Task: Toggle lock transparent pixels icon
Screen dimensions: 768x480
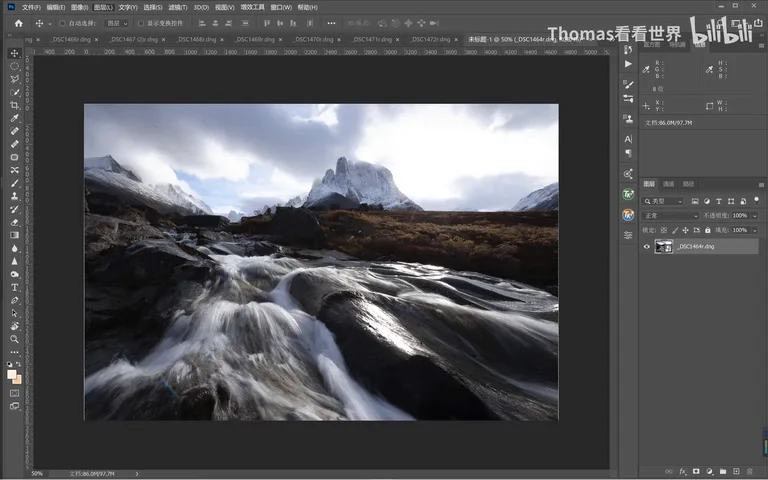Action: (664, 230)
